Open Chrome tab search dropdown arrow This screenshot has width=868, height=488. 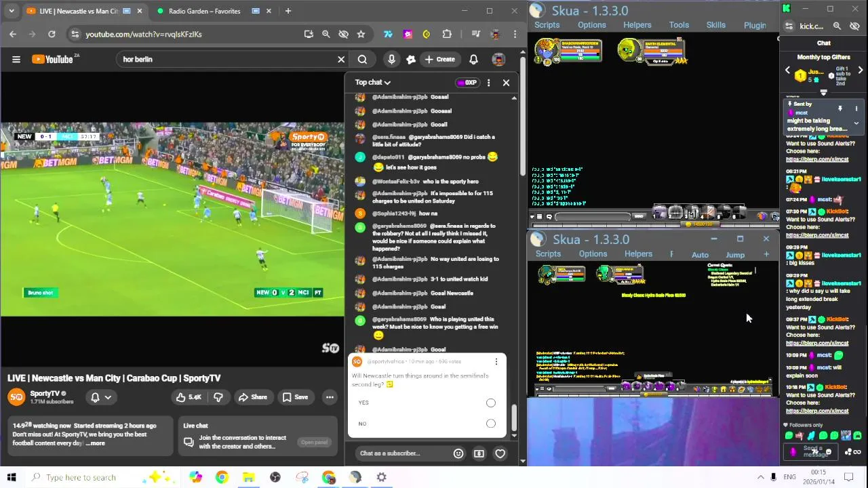coord(12,11)
